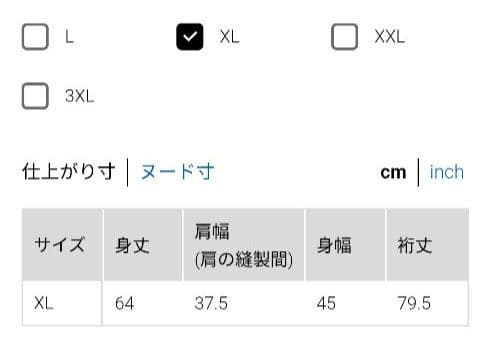Switch to the ヌード寸 tab
The image size is (486, 364).
click(x=177, y=172)
